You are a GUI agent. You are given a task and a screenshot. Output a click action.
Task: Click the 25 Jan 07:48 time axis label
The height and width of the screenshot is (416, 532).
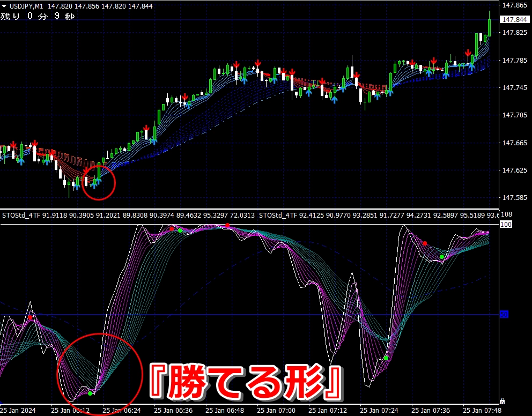482,411
